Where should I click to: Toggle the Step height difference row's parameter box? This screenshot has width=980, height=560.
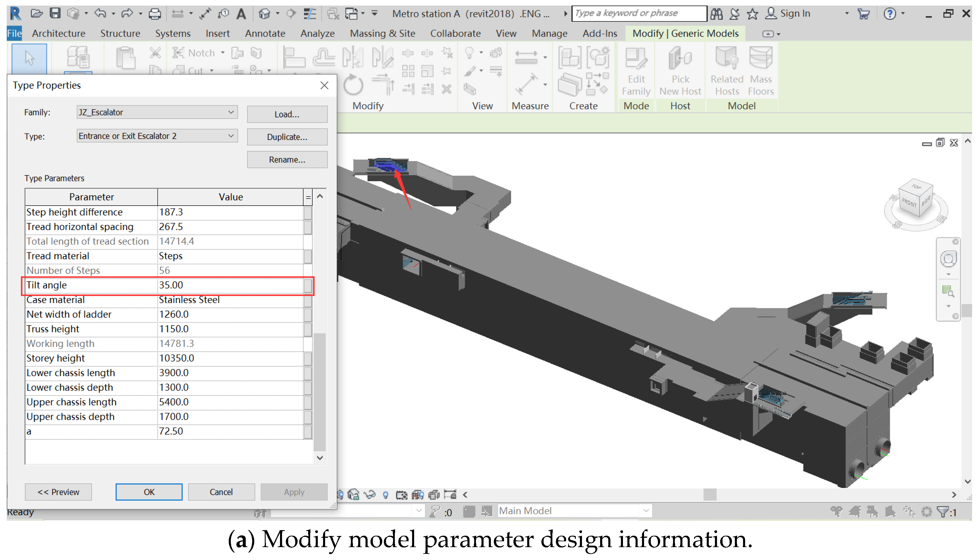pyautogui.click(x=308, y=212)
